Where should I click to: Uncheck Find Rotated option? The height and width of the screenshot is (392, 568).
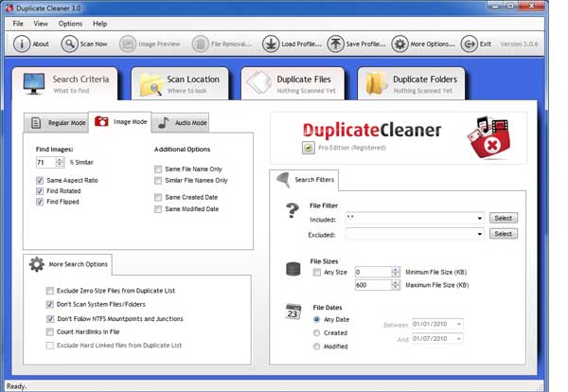(x=40, y=191)
